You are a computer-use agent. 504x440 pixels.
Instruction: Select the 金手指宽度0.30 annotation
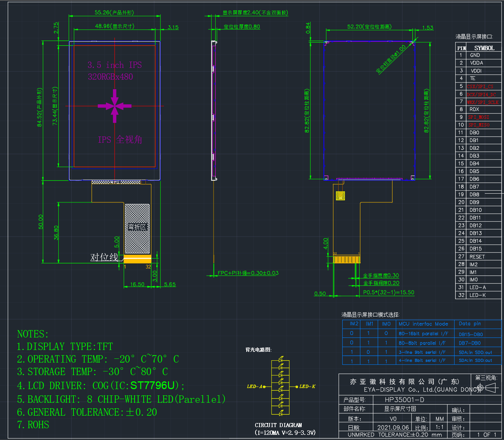[381, 276]
